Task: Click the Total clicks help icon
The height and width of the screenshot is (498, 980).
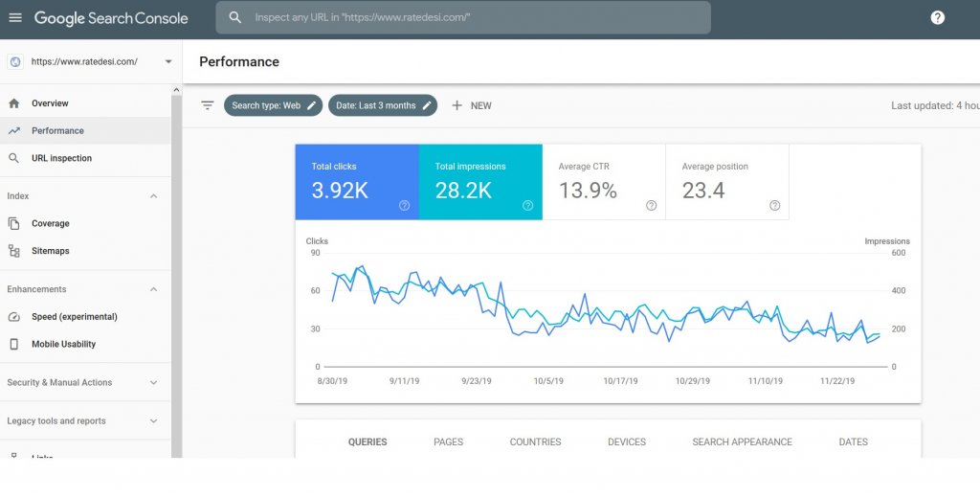Action: point(405,205)
